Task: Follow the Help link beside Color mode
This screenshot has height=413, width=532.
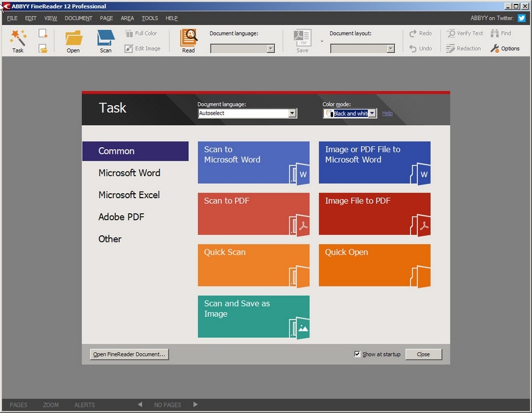Action: (x=387, y=113)
